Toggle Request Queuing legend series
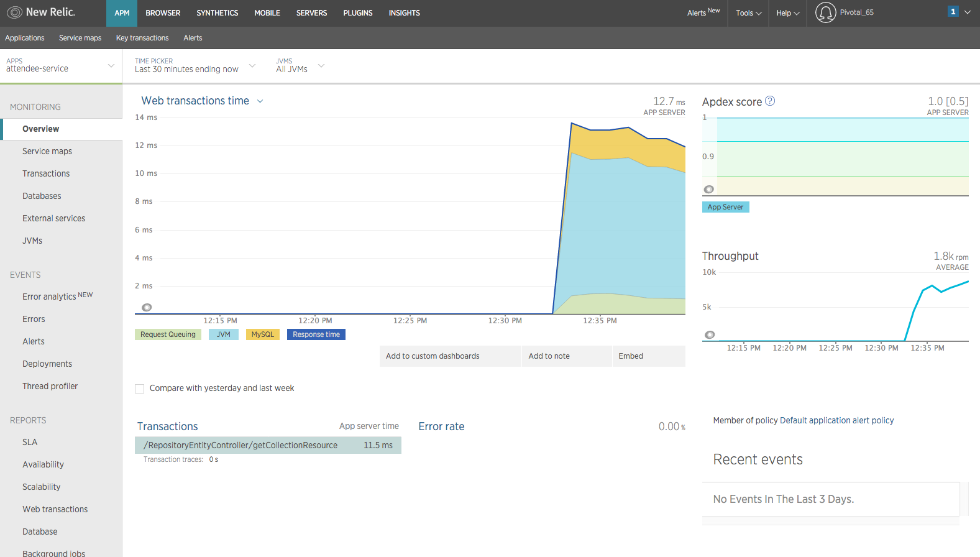Viewport: 980px width, 557px height. coord(168,334)
